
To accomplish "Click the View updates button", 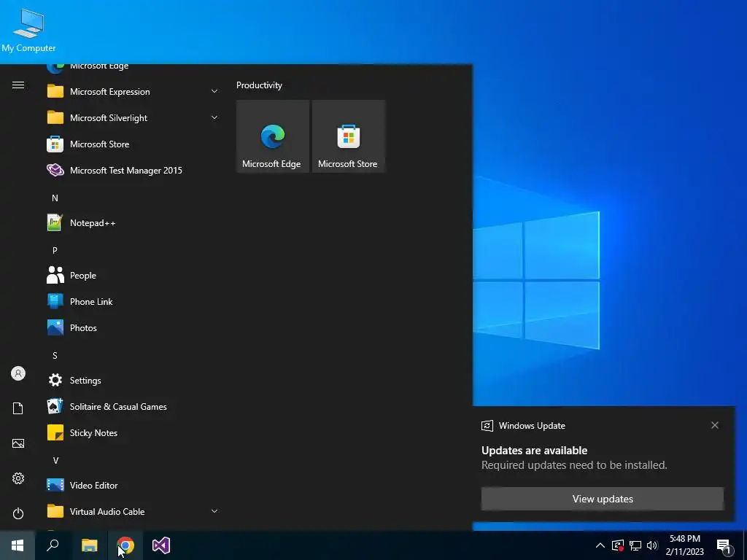I will 602,499.
